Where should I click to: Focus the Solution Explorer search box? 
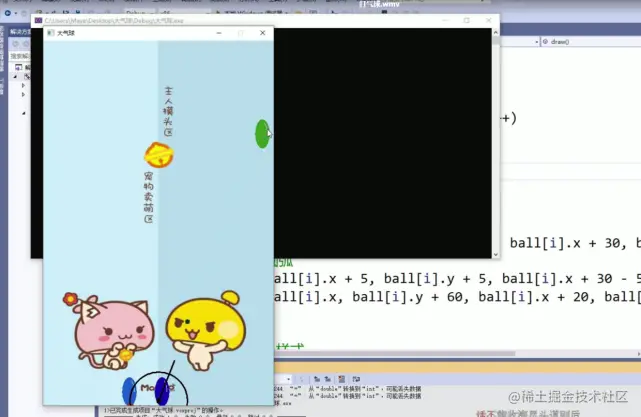click(20, 56)
